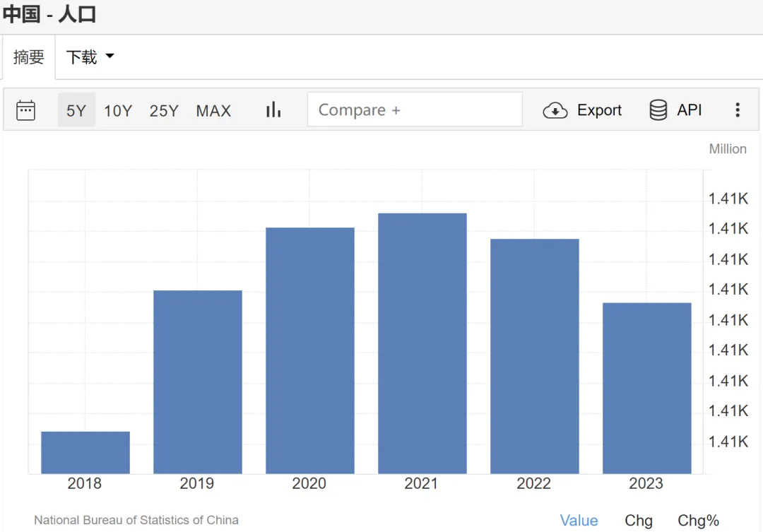Screen dimensions: 763x532
Task: Switch to the 25Y time range
Action: [164, 111]
